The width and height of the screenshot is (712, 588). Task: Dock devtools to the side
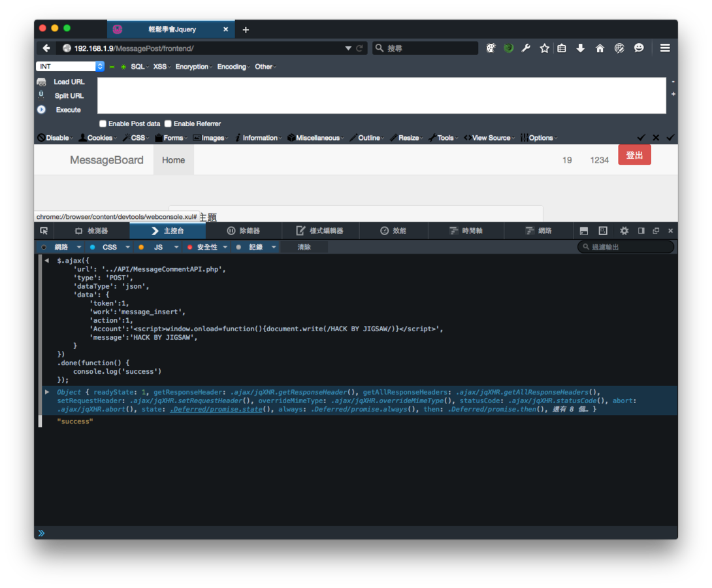[x=641, y=231]
